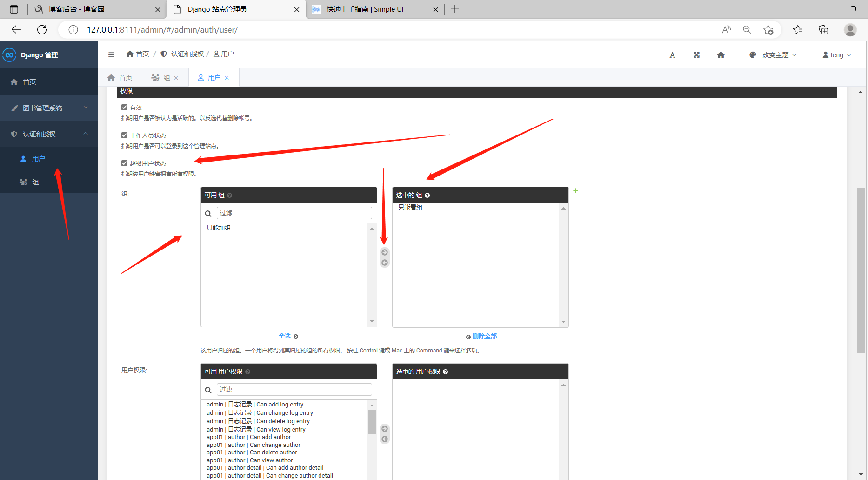Select 'admin | 日志记录 | Can delete log entry'

coord(258,421)
